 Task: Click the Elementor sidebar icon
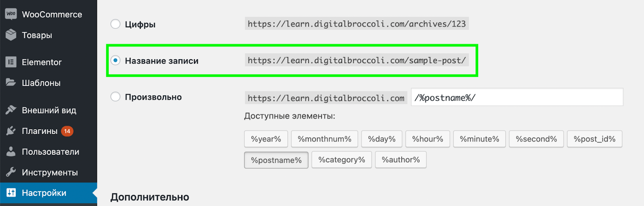pos(11,62)
